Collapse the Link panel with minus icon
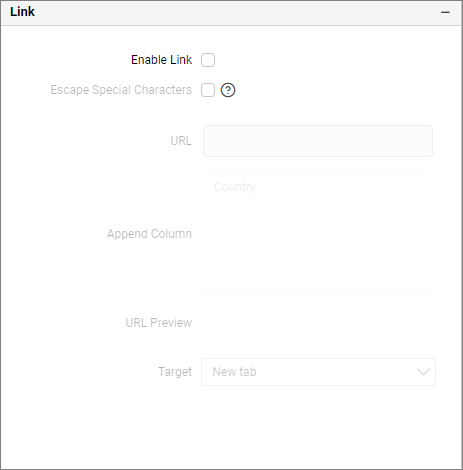 click(445, 12)
